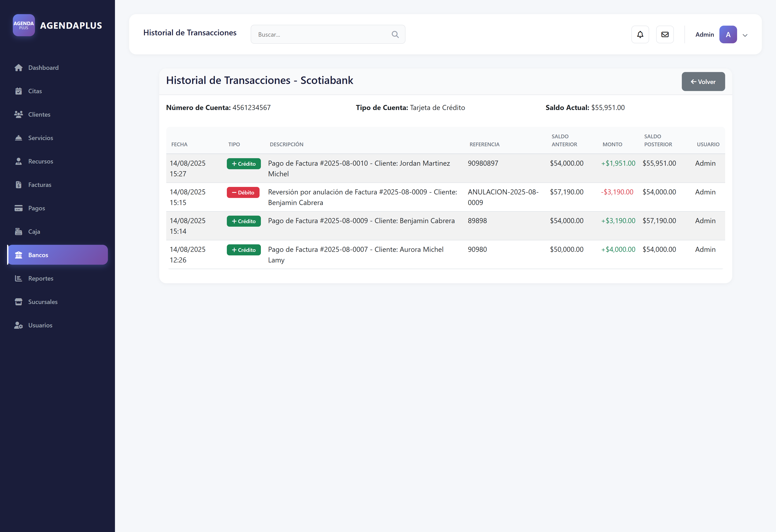Click the Buscar search field
This screenshot has width=776, height=532.
[x=321, y=34]
